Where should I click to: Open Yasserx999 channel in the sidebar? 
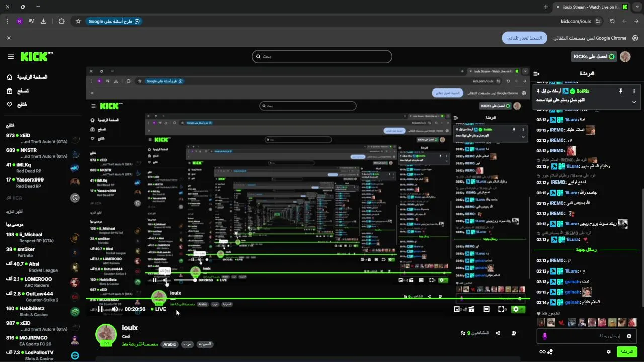tap(43, 183)
